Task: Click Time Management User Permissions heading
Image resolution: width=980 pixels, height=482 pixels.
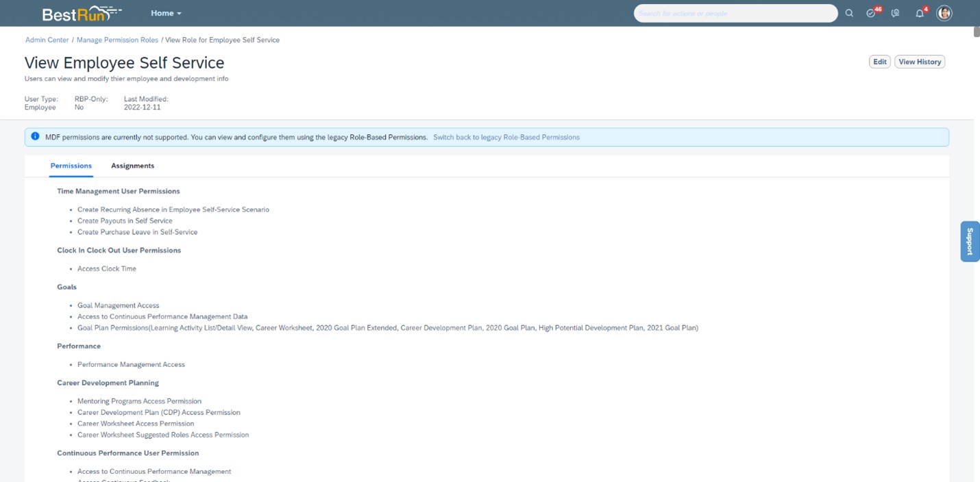Action: click(119, 191)
